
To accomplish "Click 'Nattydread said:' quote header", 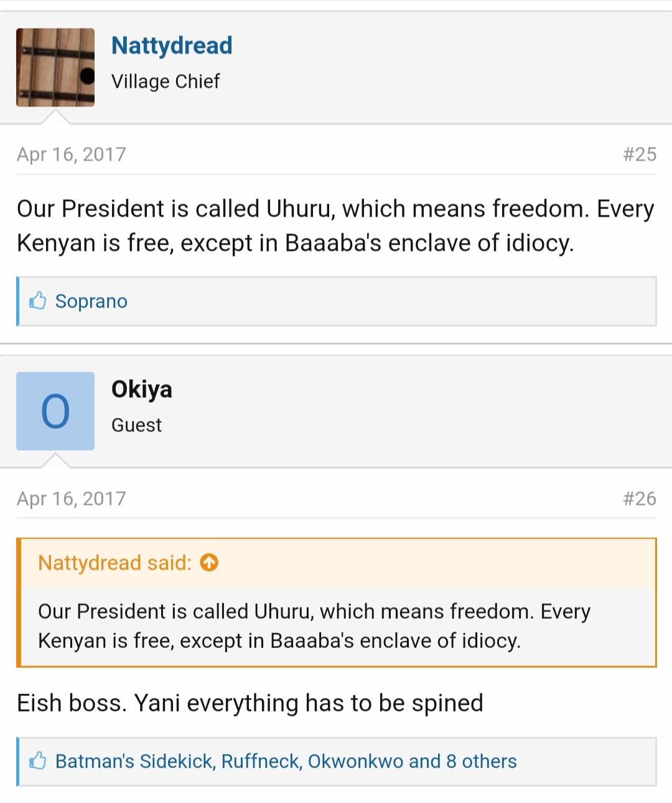I will pos(114,563).
